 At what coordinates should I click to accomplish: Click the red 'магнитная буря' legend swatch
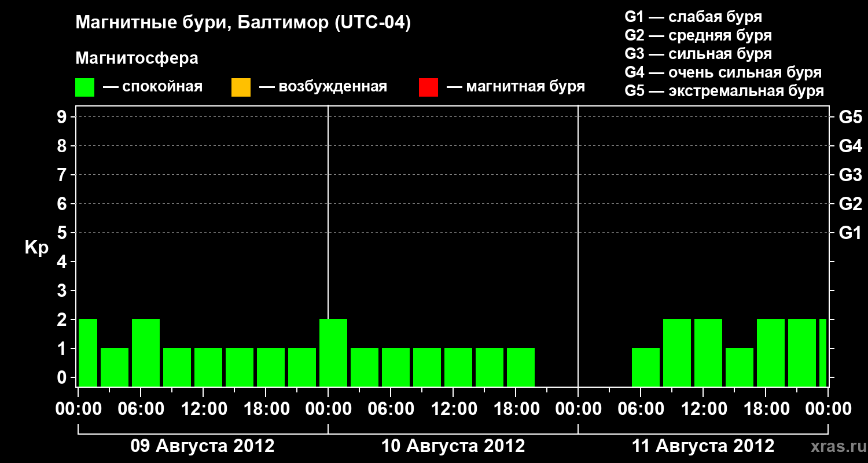(x=428, y=87)
